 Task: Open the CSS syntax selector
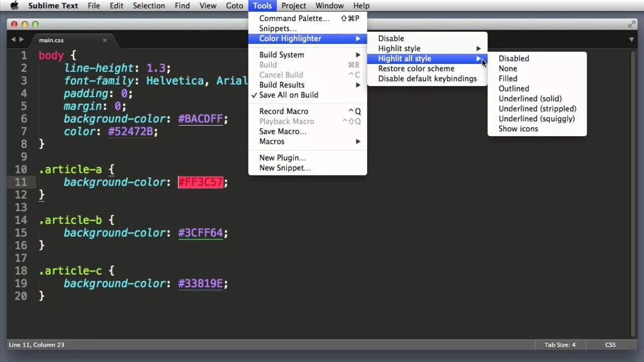pyautogui.click(x=610, y=345)
